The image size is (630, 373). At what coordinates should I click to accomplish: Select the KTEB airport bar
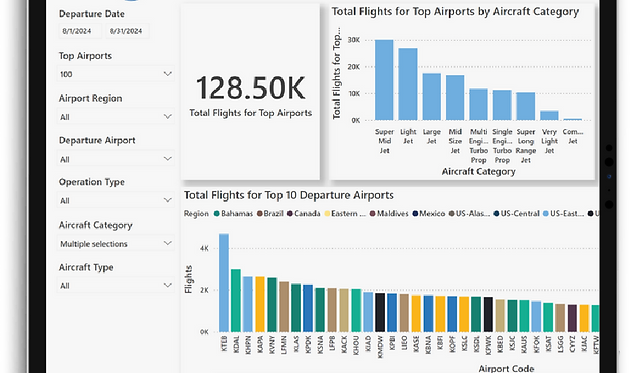(x=224, y=283)
